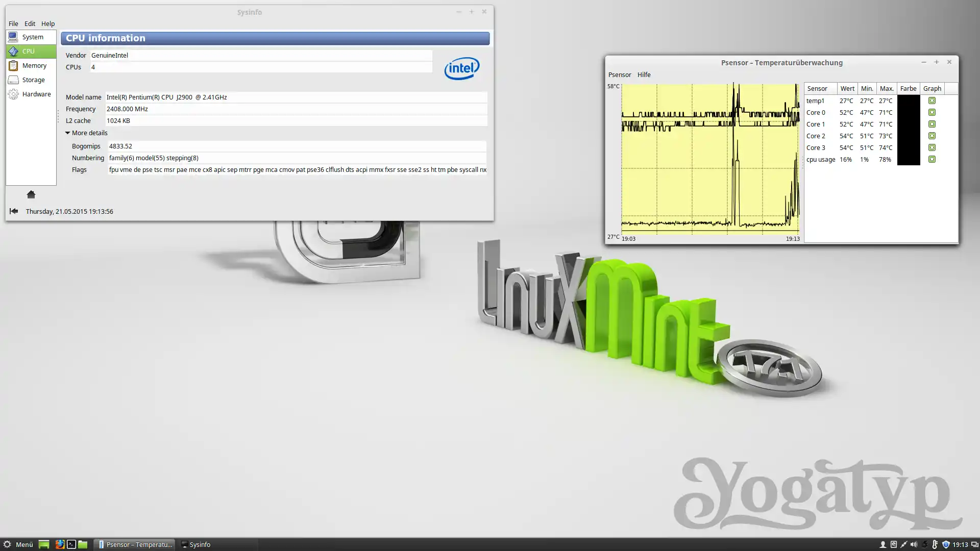Click the search-square icon in the system tray
The width and height of the screenshot is (980, 551).
893,544
